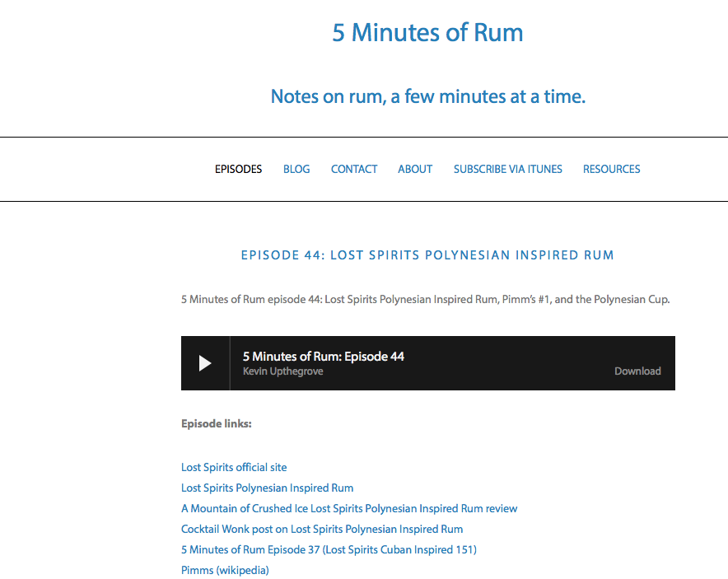The image size is (728, 579).
Task: Click the tagline Notes on rum
Action: click(427, 96)
